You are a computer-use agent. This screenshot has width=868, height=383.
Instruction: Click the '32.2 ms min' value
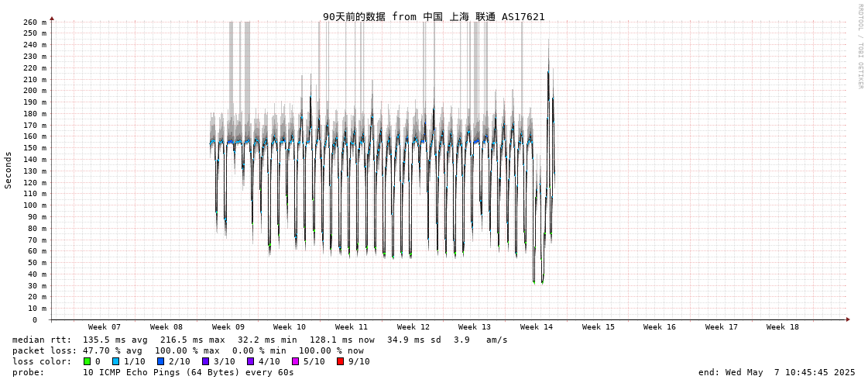pos(267,340)
